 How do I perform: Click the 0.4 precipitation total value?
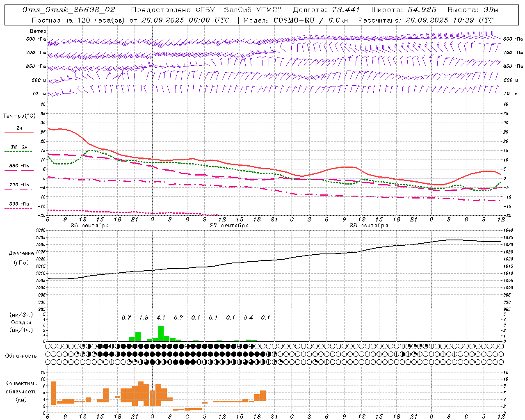248,317
